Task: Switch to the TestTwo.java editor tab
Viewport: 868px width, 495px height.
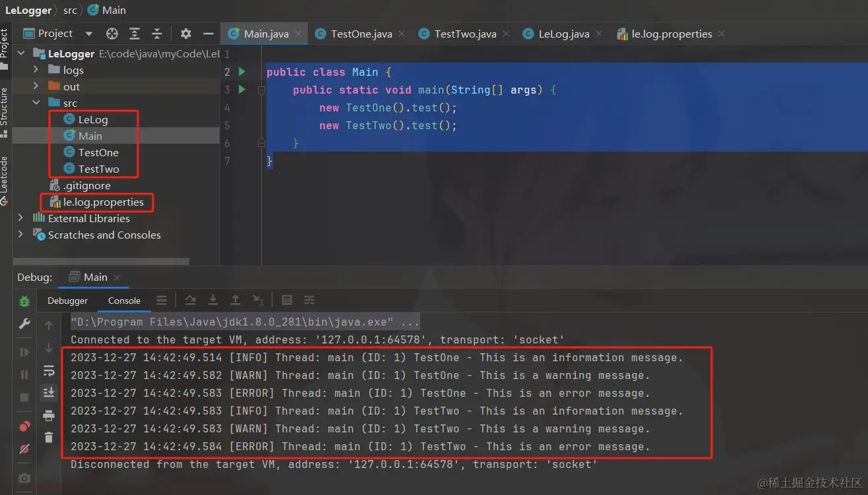Action: 465,34
